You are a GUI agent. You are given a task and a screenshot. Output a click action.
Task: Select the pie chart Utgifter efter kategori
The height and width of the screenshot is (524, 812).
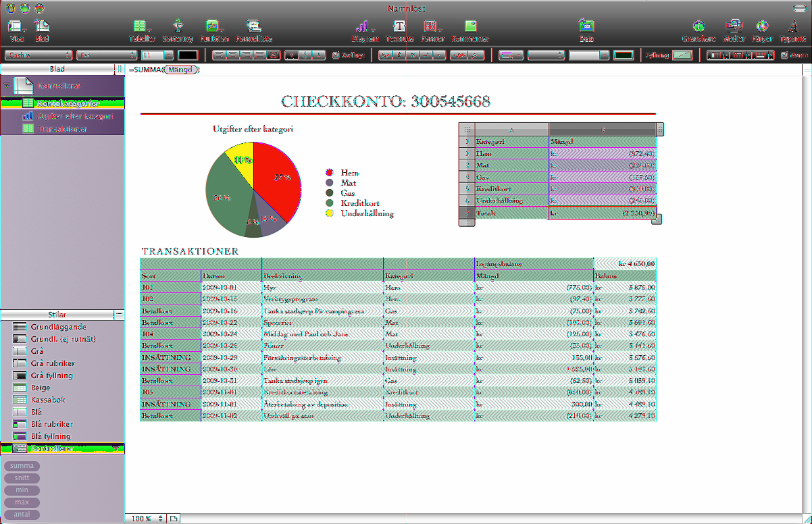254,190
